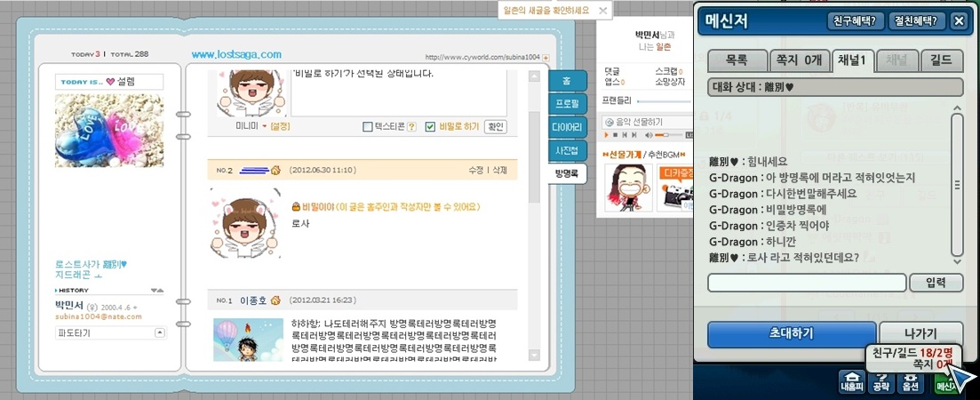Click the 삭제 link on post No.2
980x400 pixels.
click(500, 170)
